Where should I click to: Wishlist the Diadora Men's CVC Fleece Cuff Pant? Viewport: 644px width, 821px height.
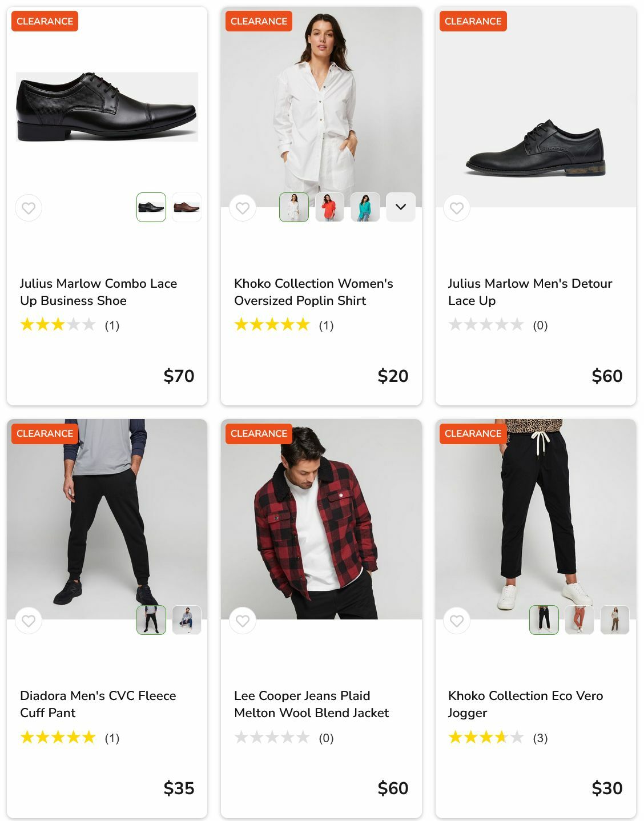(29, 621)
